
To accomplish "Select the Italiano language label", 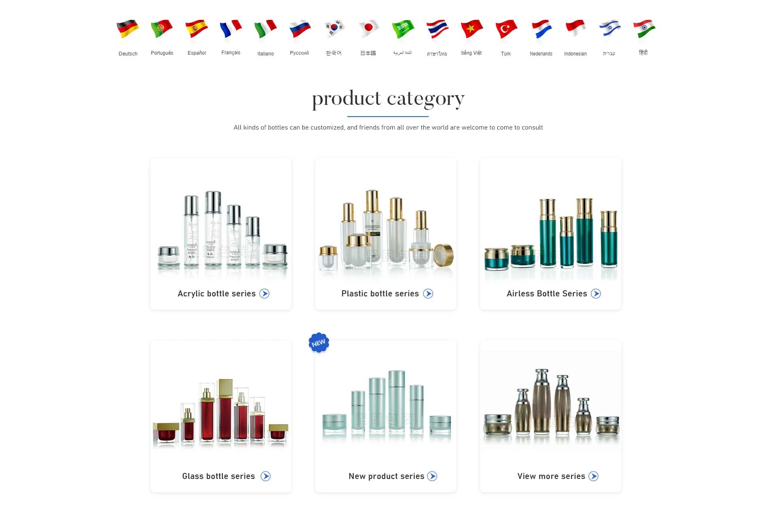I will point(265,53).
